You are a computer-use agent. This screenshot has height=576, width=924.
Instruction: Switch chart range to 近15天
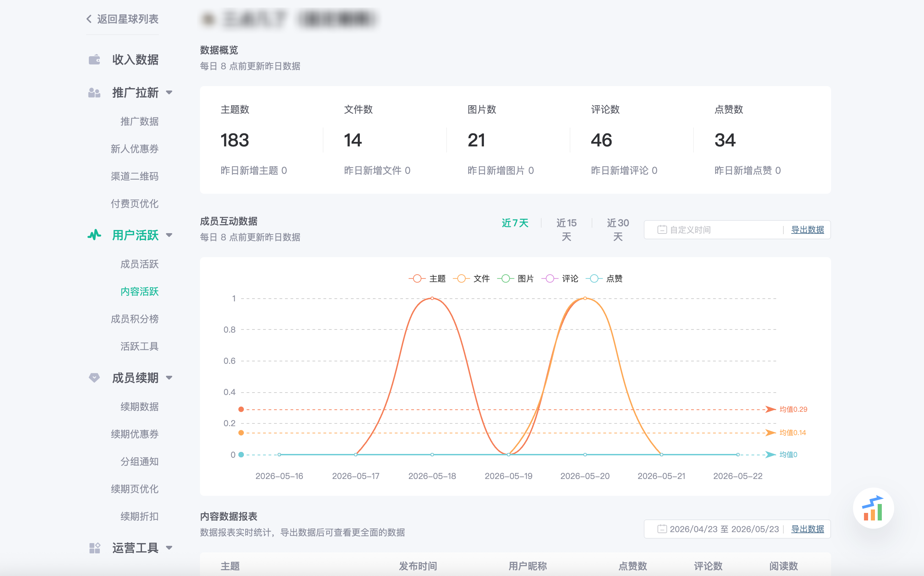pyautogui.click(x=567, y=230)
